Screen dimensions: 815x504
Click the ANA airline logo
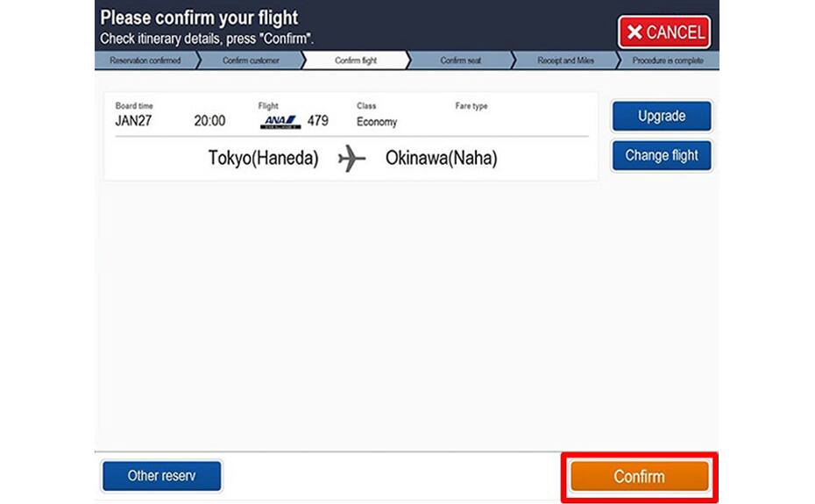point(280,122)
